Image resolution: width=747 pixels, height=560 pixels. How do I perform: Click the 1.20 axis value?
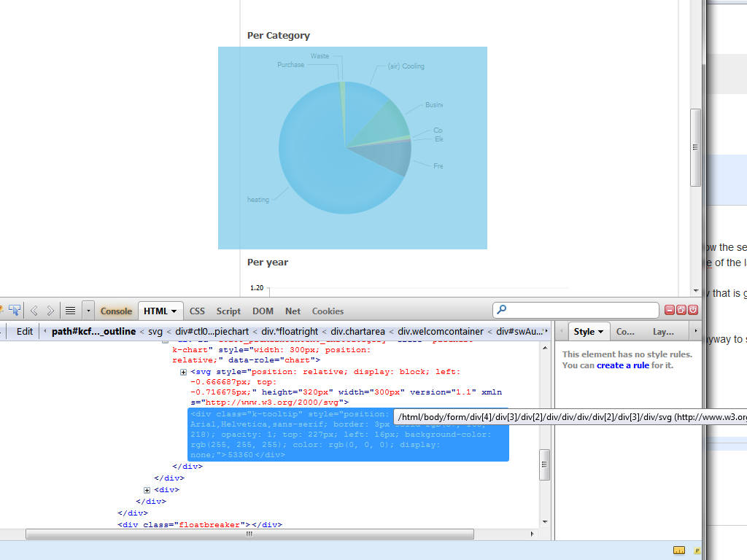[257, 287]
